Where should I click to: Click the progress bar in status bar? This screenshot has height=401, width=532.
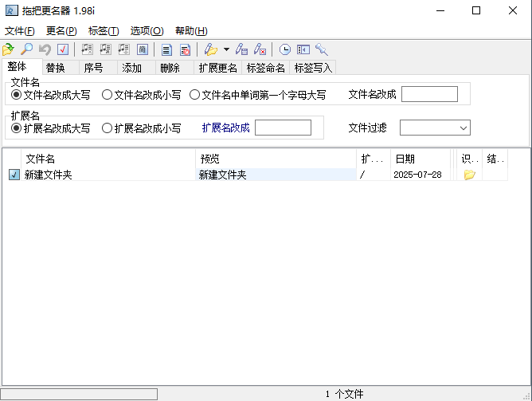pyautogui.click(x=79, y=394)
